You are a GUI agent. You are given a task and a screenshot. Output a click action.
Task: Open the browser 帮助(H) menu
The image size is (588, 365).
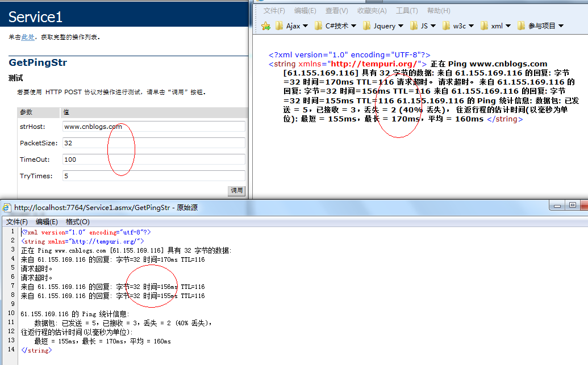click(x=439, y=10)
